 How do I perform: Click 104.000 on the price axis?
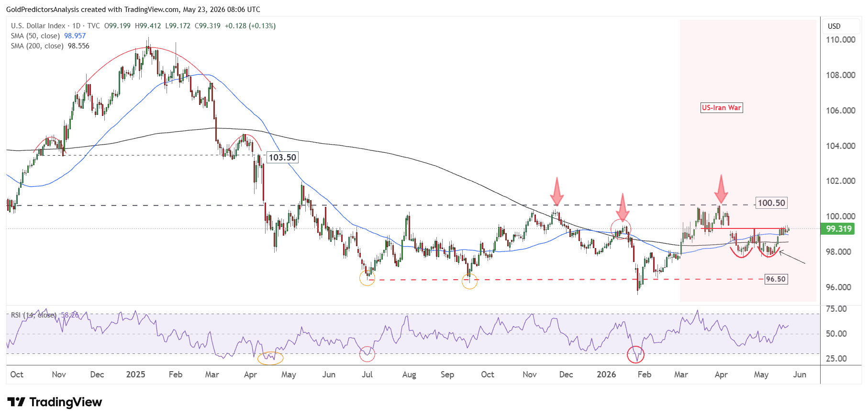[x=840, y=146]
